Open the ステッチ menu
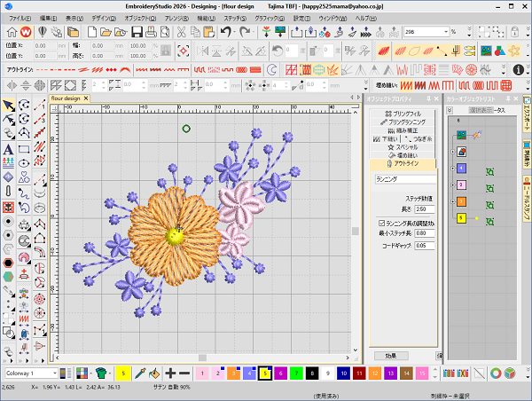 click(x=235, y=19)
